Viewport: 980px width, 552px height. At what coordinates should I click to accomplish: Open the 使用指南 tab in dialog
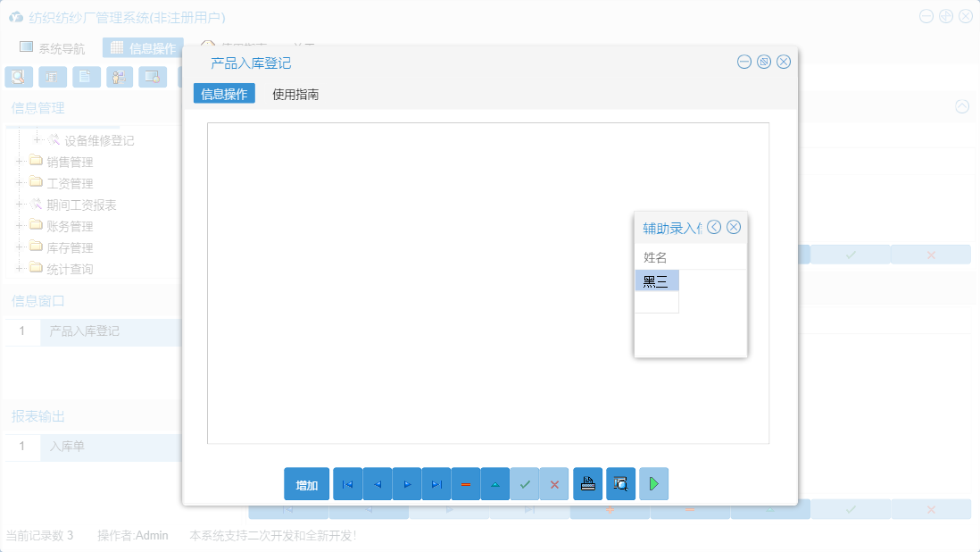pos(295,94)
